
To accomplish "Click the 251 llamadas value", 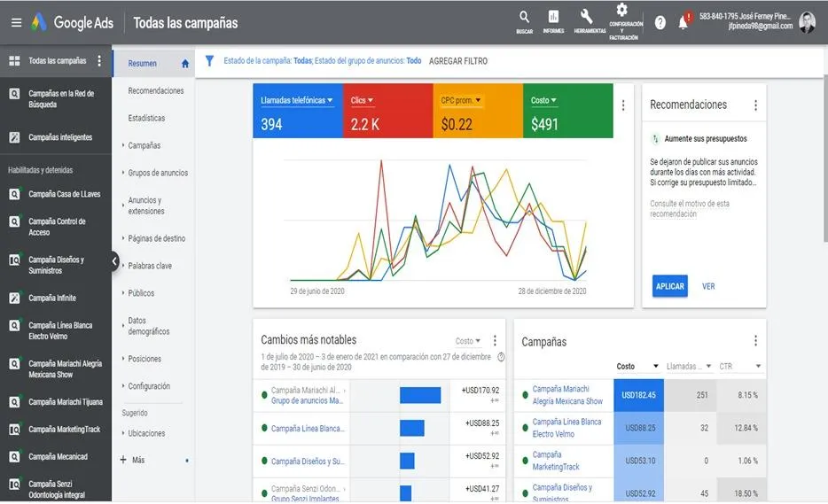I will click(702, 395).
